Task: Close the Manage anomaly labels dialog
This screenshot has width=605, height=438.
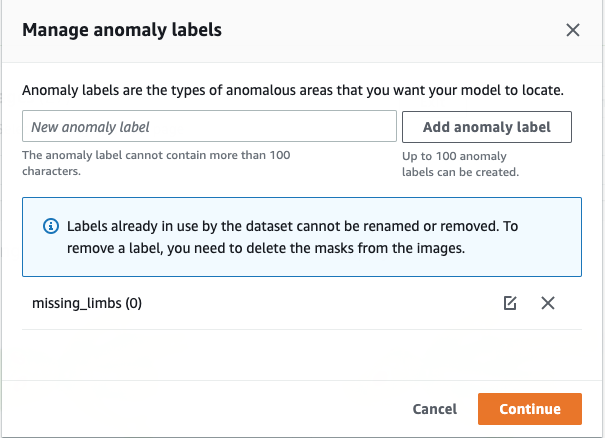Action: tap(573, 30)
